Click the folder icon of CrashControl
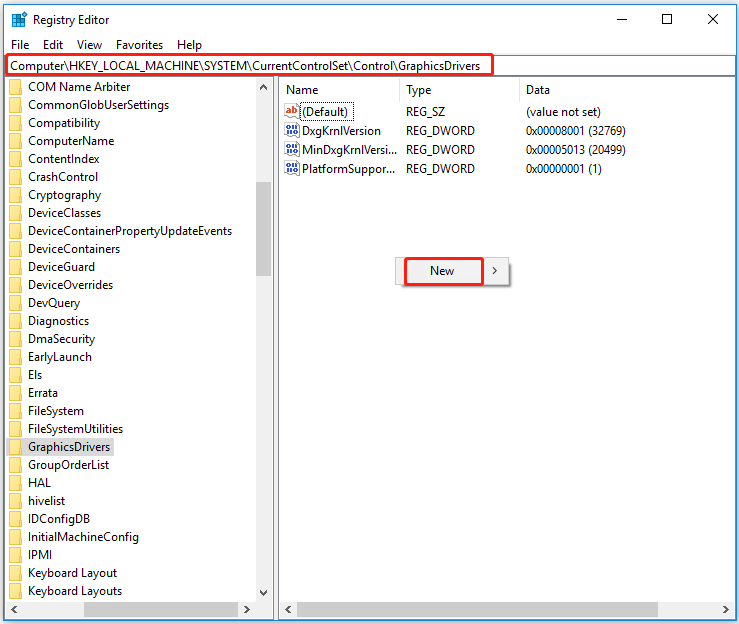 (x=16, y=177)
